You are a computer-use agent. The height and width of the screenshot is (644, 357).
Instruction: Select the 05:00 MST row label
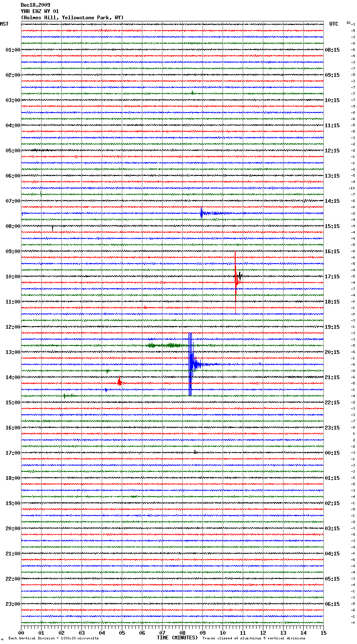click(13, 151)
